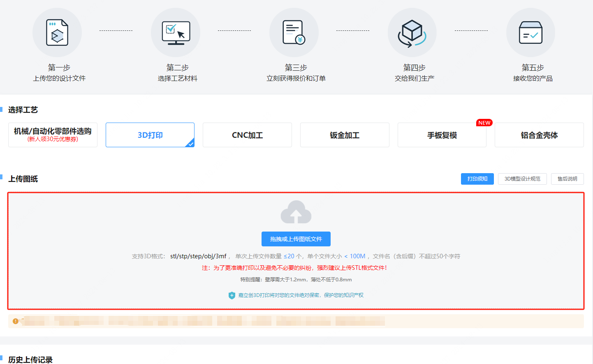Click the step five receive product icon
The image size is (593, 364).
click(530, 32)
